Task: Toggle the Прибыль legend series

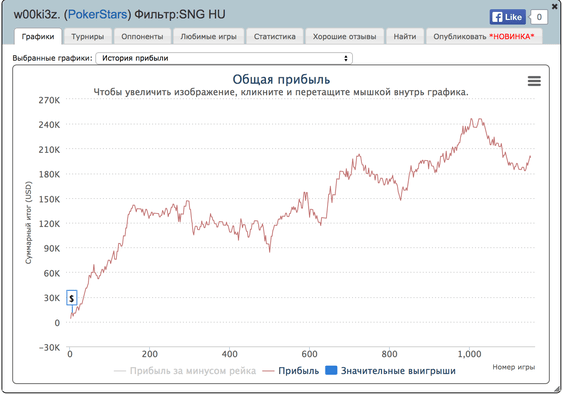Action: (291, 371)
